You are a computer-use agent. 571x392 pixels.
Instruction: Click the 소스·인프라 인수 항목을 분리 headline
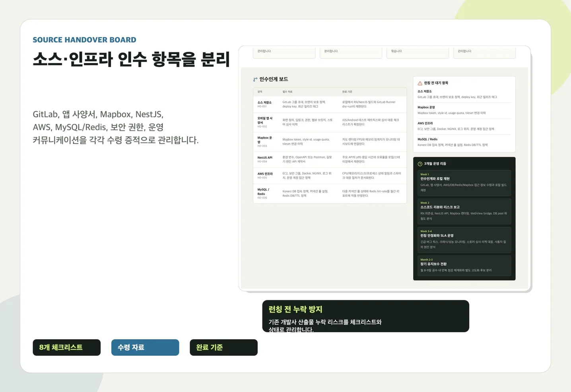pos(131,59)
